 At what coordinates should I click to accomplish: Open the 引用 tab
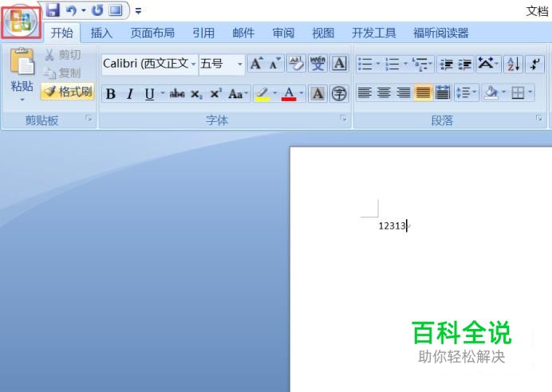(x=203, y=33)
